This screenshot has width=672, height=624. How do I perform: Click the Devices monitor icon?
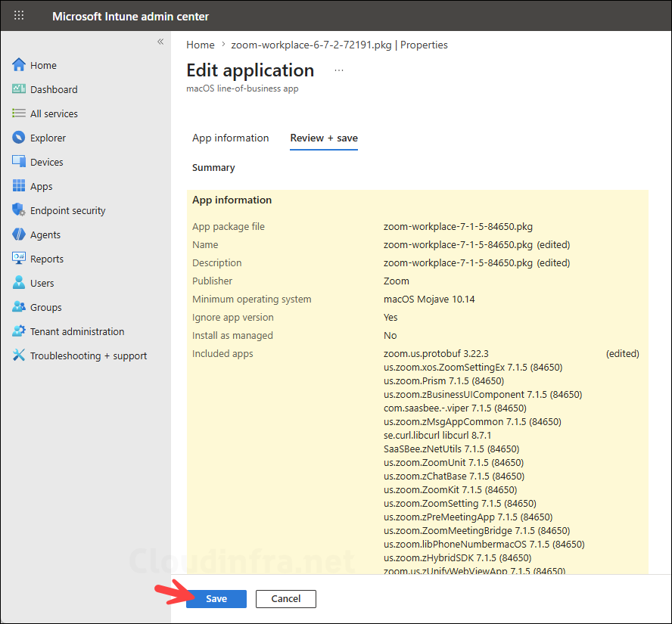coord(19,162)
